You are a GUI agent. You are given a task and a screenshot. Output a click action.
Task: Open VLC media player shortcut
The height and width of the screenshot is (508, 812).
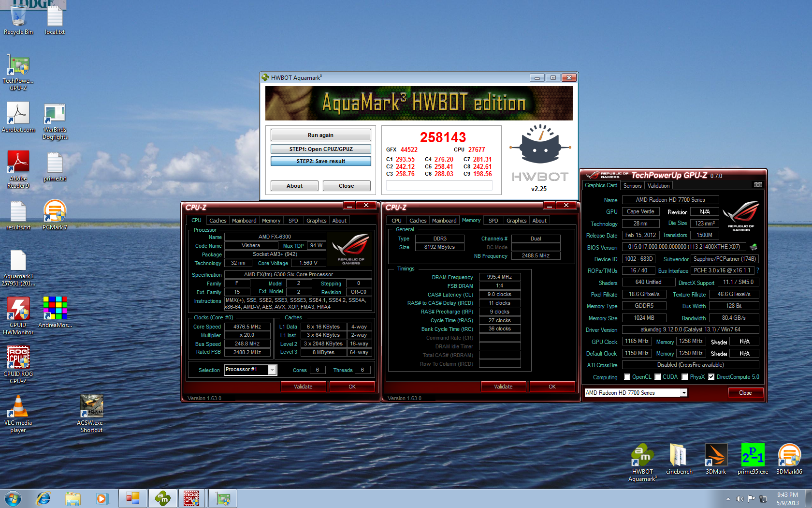(18, 414)
